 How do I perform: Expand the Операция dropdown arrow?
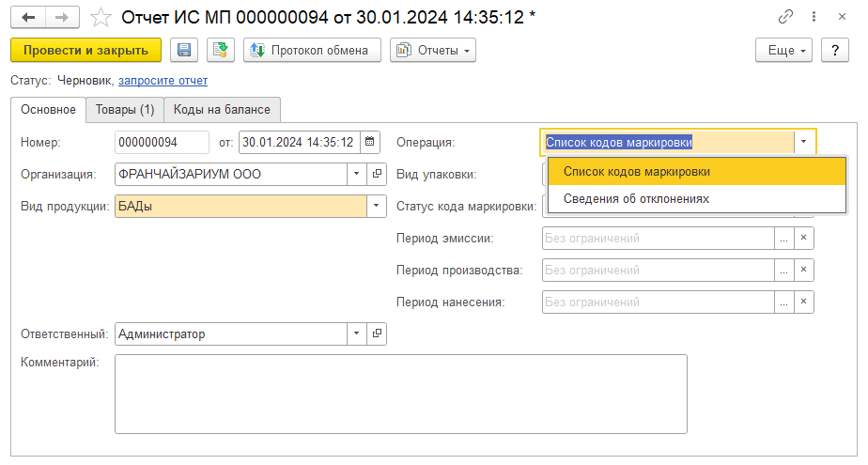pyautogui.click(x=805, y=143)
